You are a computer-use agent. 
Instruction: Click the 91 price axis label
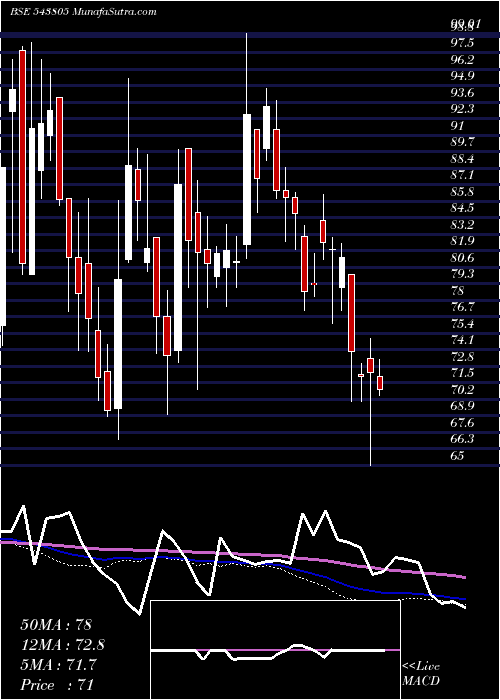[458, 125]
